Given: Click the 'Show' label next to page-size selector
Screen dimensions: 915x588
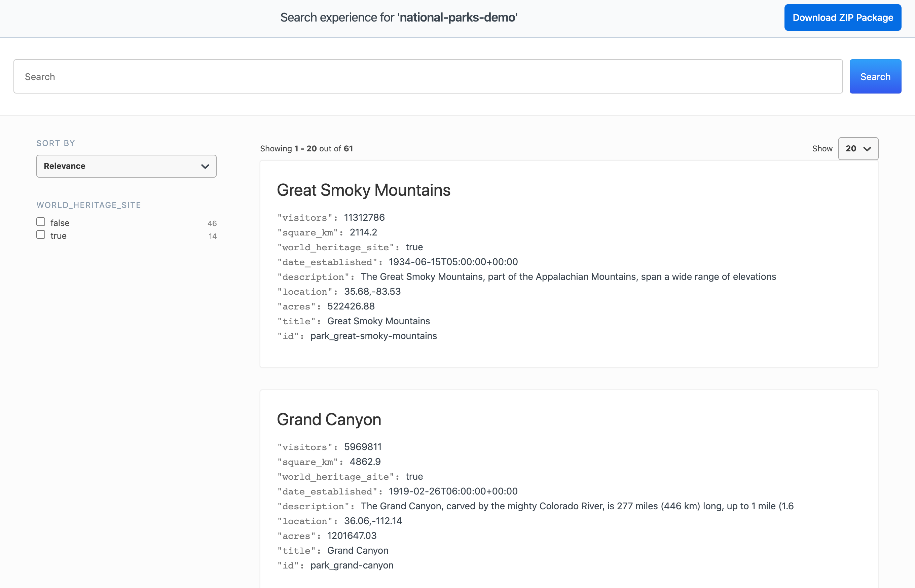Looking at the screenshot, I should pos(822,149).
